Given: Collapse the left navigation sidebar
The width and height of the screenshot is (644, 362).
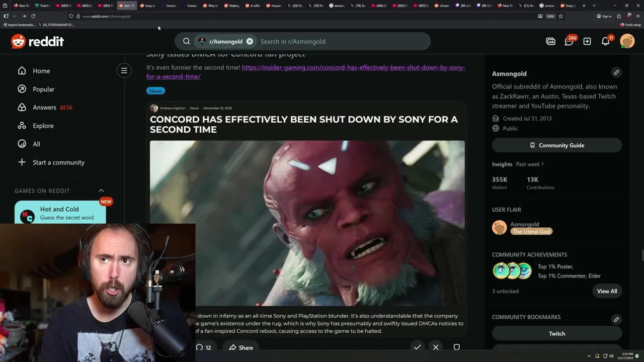Looking at the screenshot, I should click(x=124, y=70).
